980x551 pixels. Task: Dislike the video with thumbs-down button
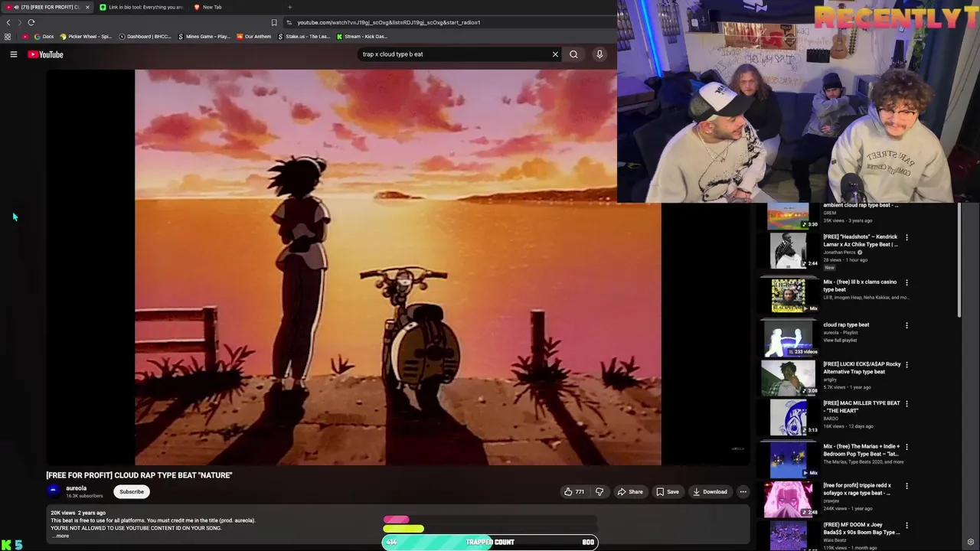pyautogui.click(x=599, y=491)
